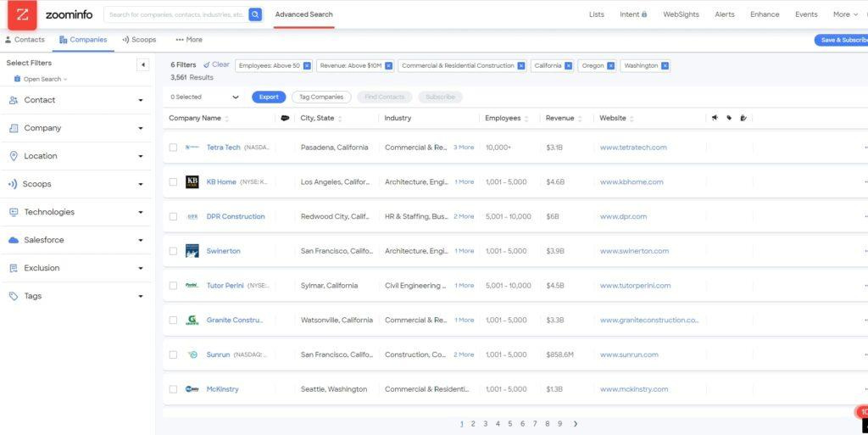Click the Sunrun logo icon
868x435 pixels.
tap(192, 354)
